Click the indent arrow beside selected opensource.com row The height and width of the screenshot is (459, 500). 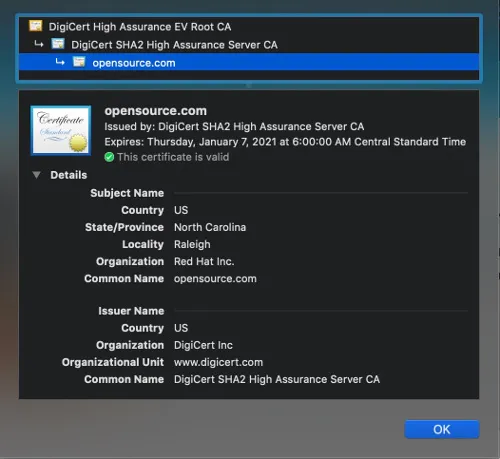[x=60, y=62]
